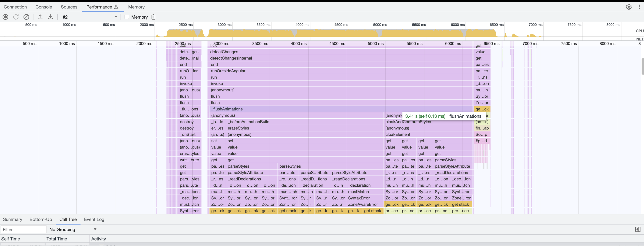Click the record performance button
The image size is (644, 246).
[5, 17]
